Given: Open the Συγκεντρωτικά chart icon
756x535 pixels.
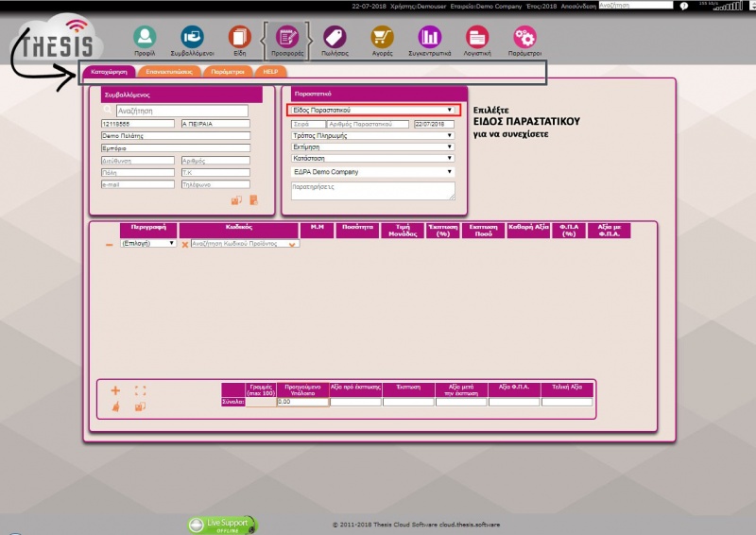Looking at the screenshot, I should (x=429, y=38).
